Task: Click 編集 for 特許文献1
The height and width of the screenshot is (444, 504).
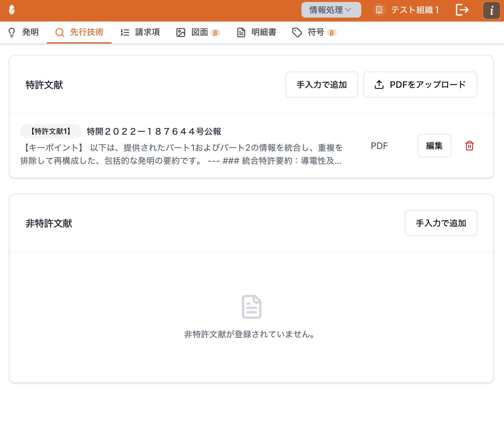Action: pyautogui.click(x=434, y=146)
